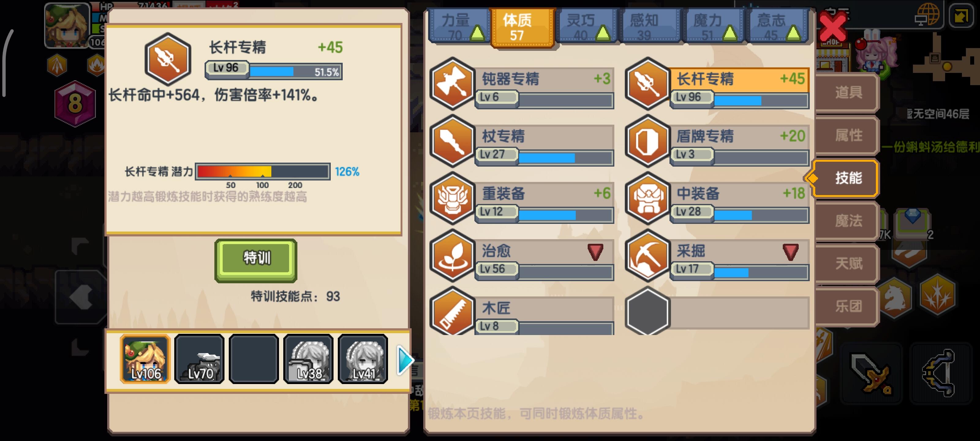Toggle the red down-arrow on 治愈
Image resolution: width=980 pixels, height=441 pixels.
tap(595, 252)
